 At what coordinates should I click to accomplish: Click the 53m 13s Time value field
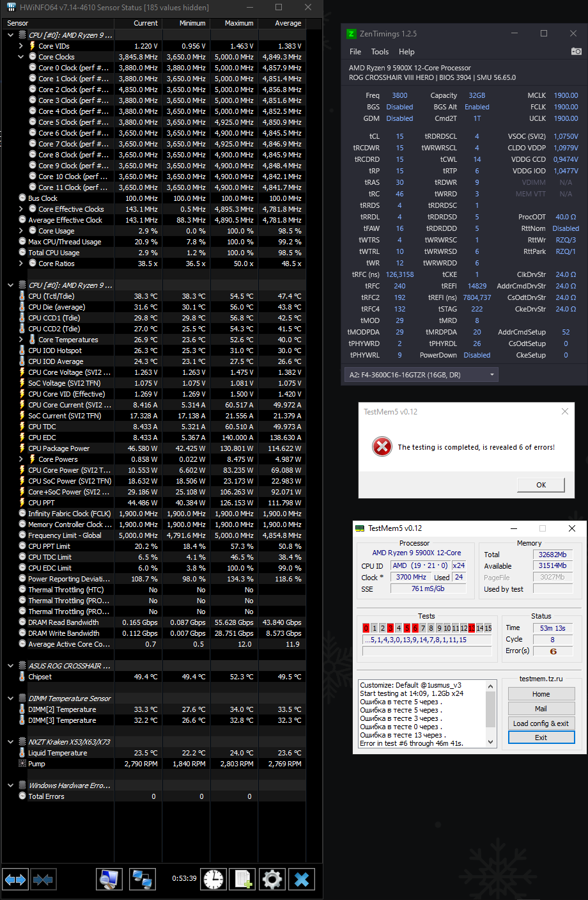(x=552, y=628)
